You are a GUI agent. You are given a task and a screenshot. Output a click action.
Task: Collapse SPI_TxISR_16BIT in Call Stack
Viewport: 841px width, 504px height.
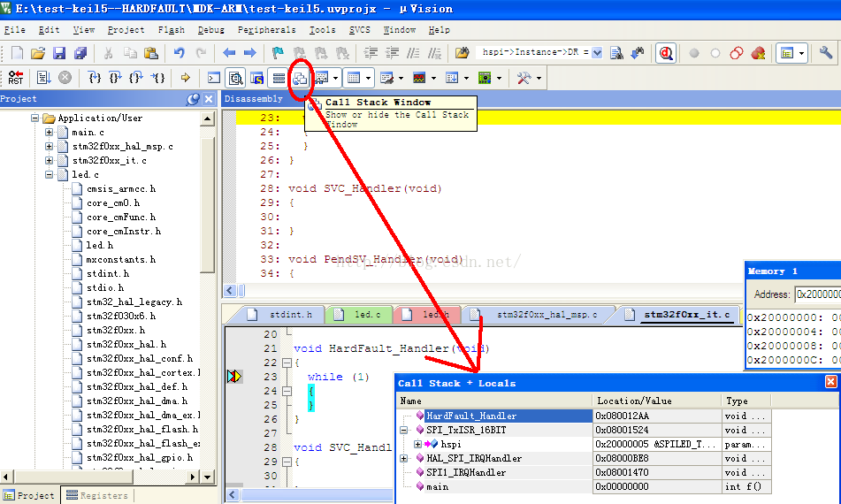(403, 430)
